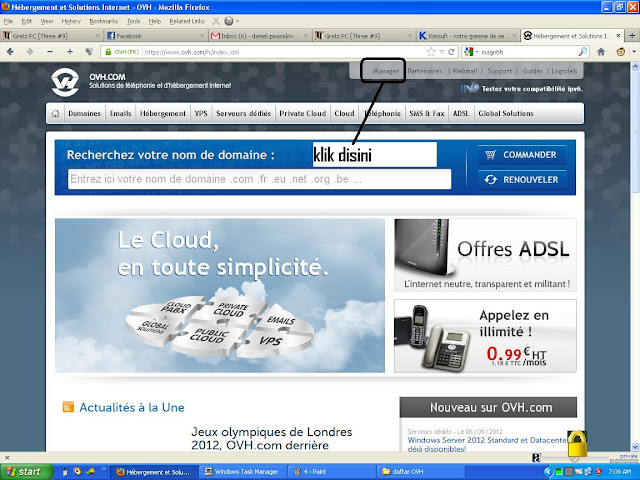This screenshot has width=640, height=480.
Task: Open the Bookmarks menu
Action: click(104, 21)
